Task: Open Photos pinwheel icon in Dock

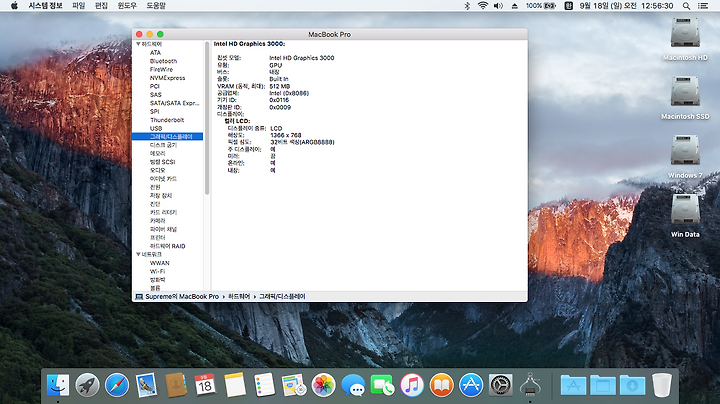Action: click(323, 385)
